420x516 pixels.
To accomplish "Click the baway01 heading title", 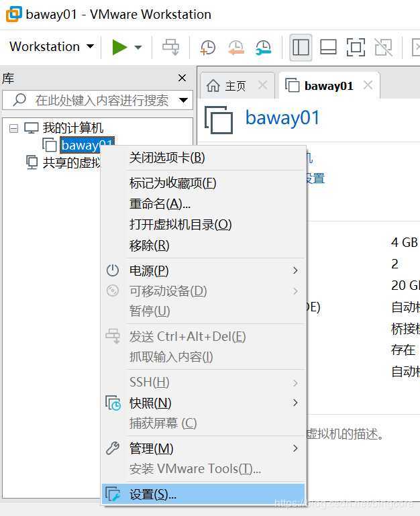I will (x=282, y=118).
